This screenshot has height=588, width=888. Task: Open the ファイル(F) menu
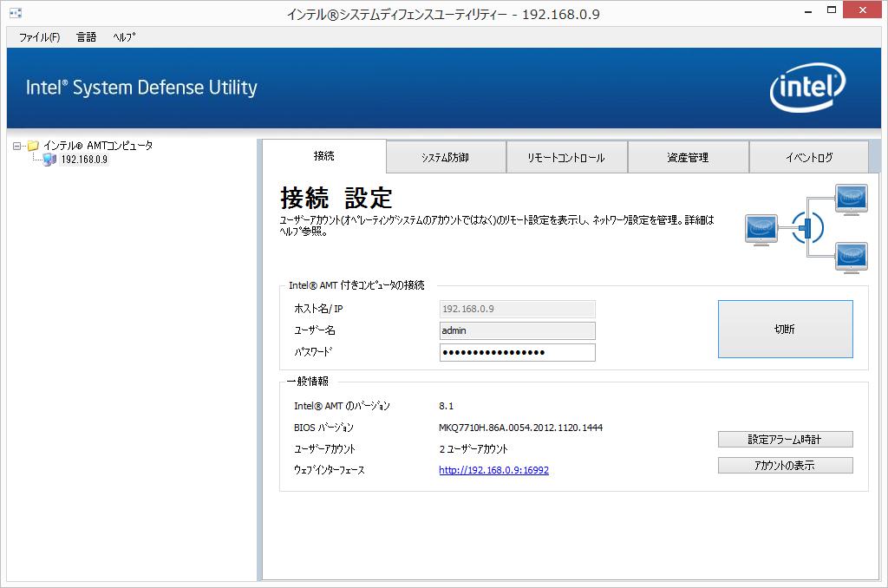pos(40,37)
